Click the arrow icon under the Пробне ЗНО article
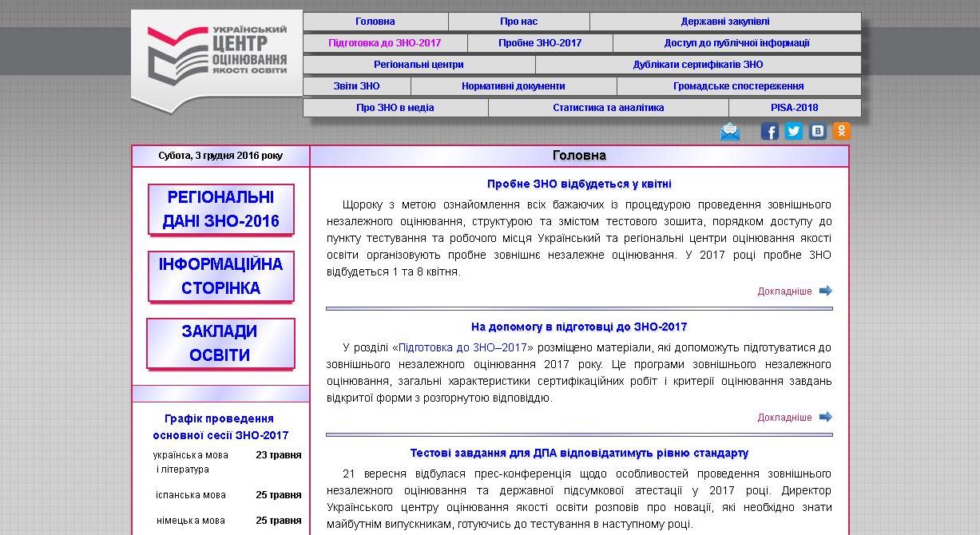 [826, 291]
